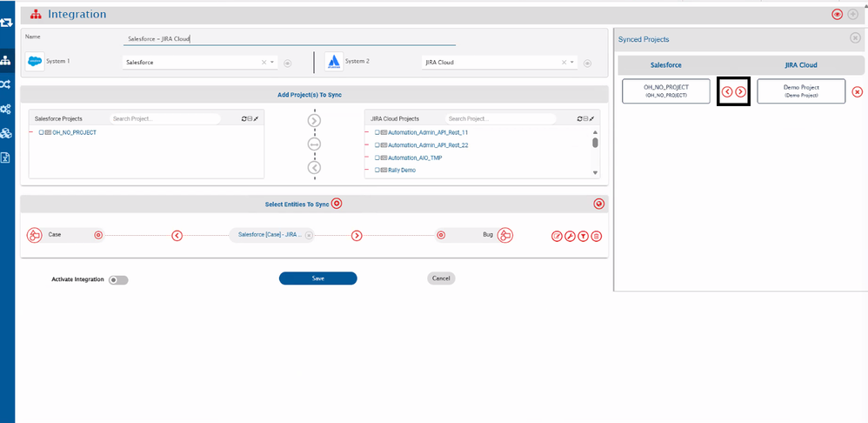View System 2 details via eye icon
This screenshot has width=868, height=423.
pyautogui.click(x=587, y=64)
